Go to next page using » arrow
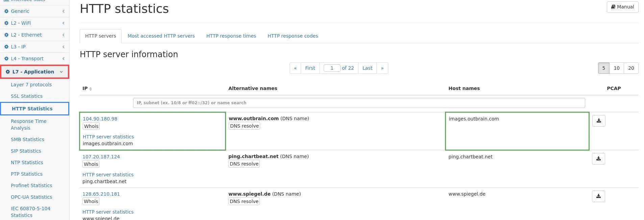644x220 pixels. click(x=382, y=68)
